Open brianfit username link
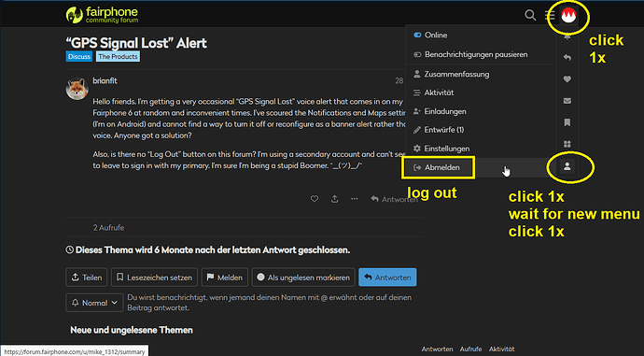The height and width of the screenshot is (356, 644). (105, 81)
